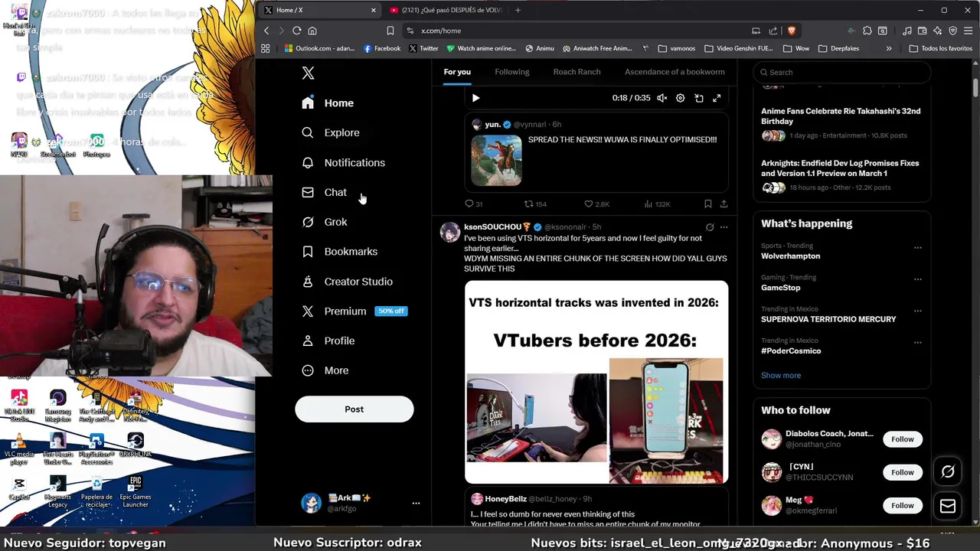Share the yun quoted post

coord(724,204)
